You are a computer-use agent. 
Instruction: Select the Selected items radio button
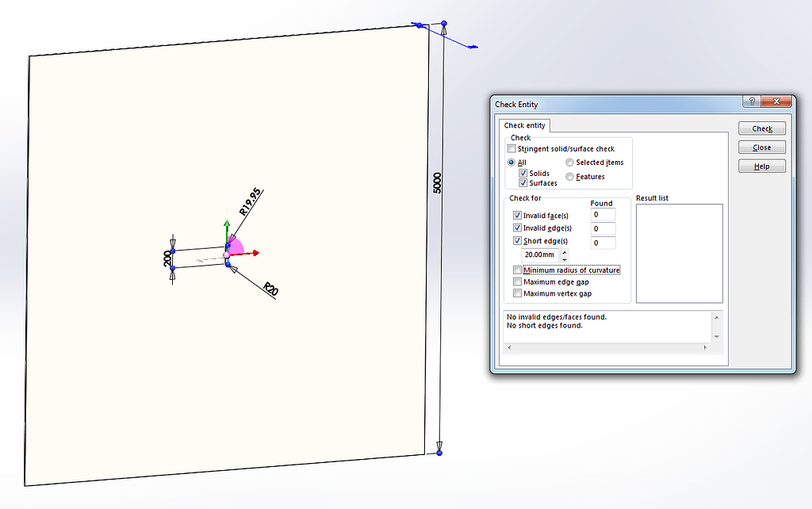pyautogui.click(x=569, y=162)
